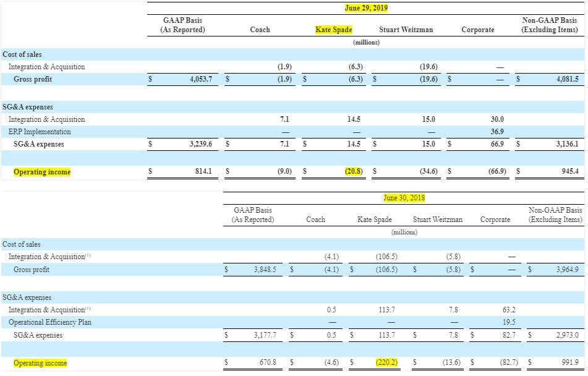Click the 2018 Non-GAAP Basis (Excluding Items) header
Image resolution: width=588 pixels, height=376 pixels.
[x=555, y=215]
